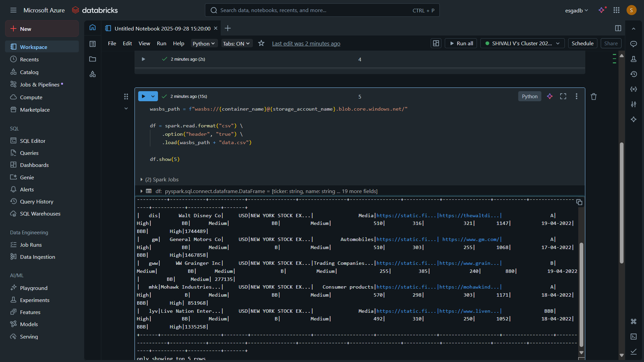
Task: Open the terminal panel icon
Action: click(x=634, y=337)
